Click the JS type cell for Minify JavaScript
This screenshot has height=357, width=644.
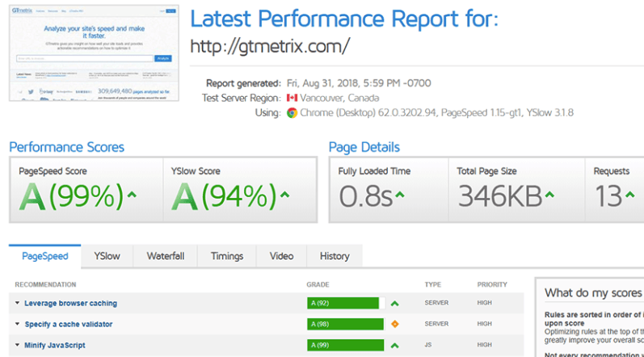[x=428, y=345]
